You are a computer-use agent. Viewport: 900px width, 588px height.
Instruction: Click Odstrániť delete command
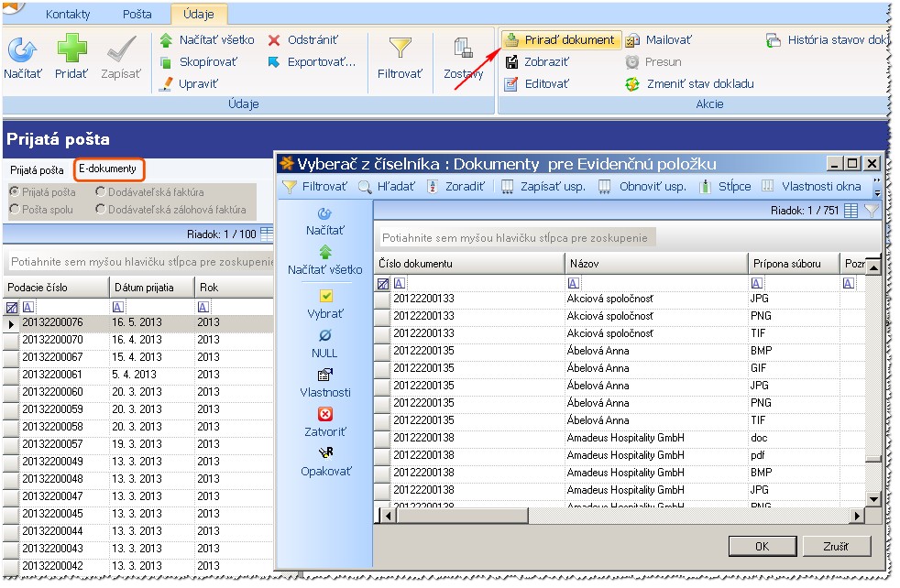303,40
